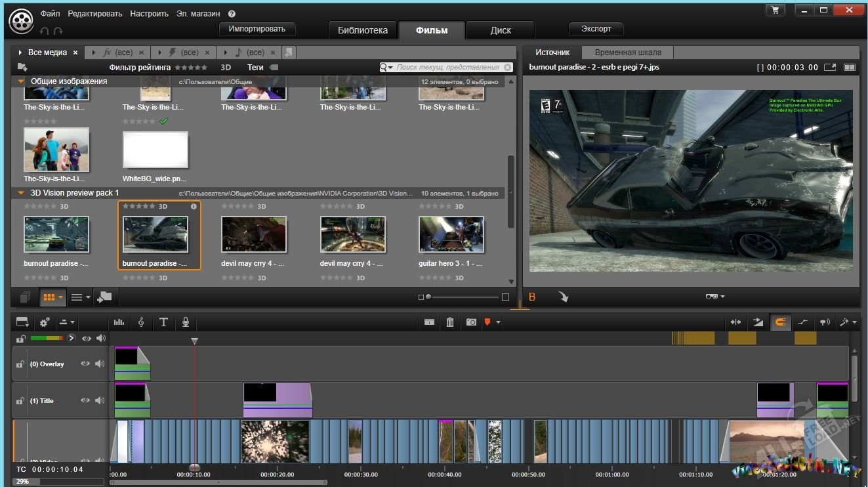The image size is (868, 487).
Task: Collapse the 3D Vision preview pack group
Action: (21, 193)
